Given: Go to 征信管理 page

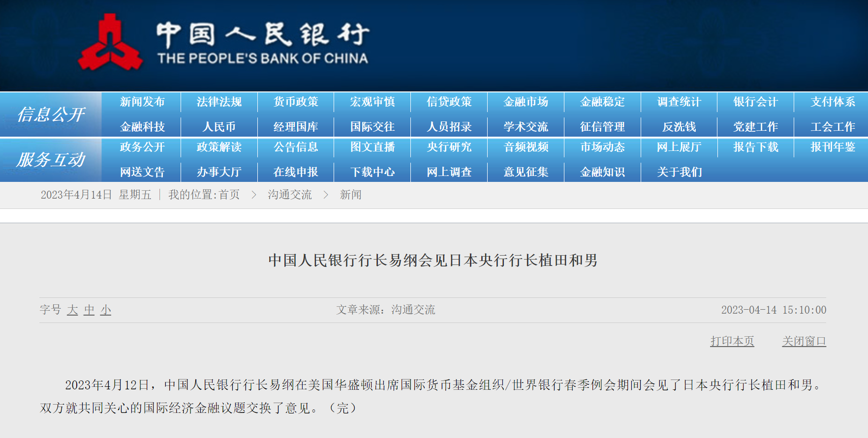Looking at the screenshot, I should coord(603,127).
